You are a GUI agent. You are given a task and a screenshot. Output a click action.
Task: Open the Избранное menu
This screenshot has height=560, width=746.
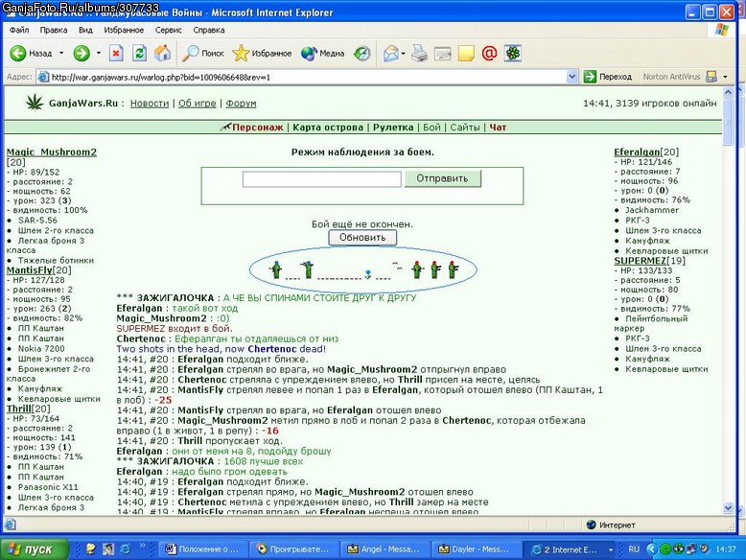(x=124, y=30)
